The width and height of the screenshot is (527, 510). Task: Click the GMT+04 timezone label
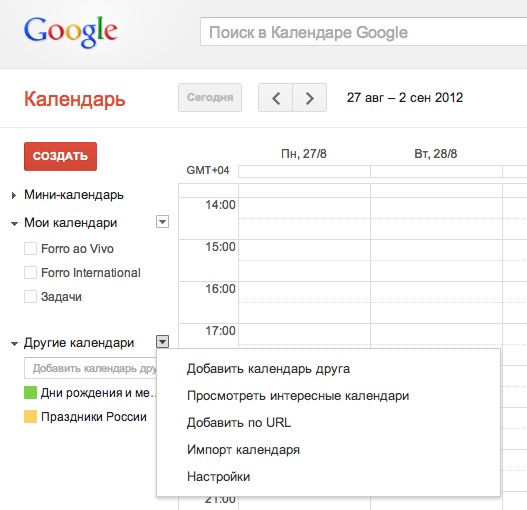coord(208,170)
